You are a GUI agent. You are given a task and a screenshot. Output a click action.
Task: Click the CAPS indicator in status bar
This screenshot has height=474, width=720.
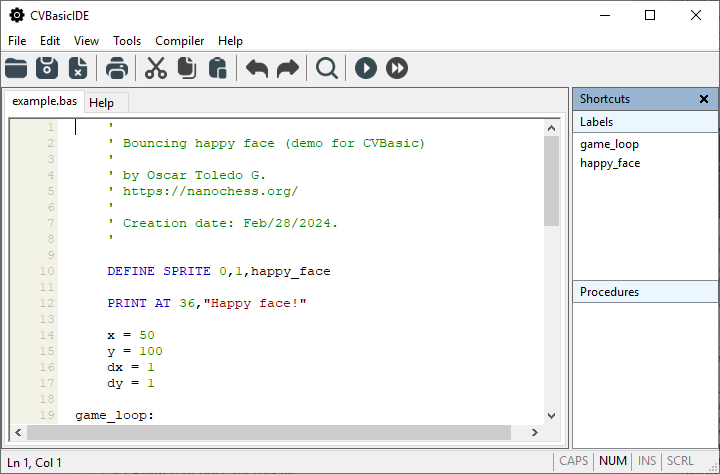point(574,461)
